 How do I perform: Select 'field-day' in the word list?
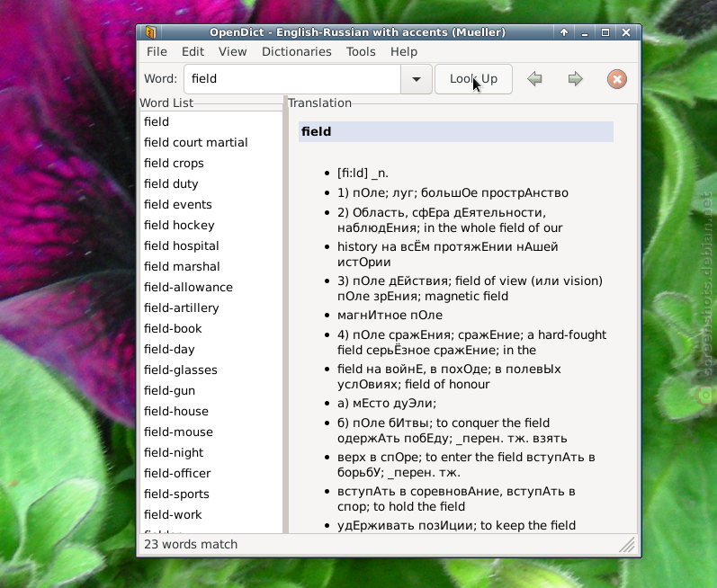pyautogui.click(x=211, y=350)
